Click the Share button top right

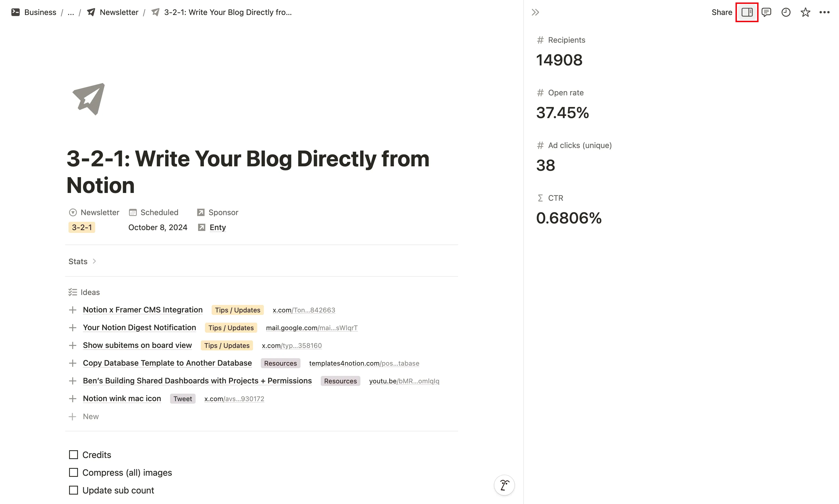click(722, 12)
